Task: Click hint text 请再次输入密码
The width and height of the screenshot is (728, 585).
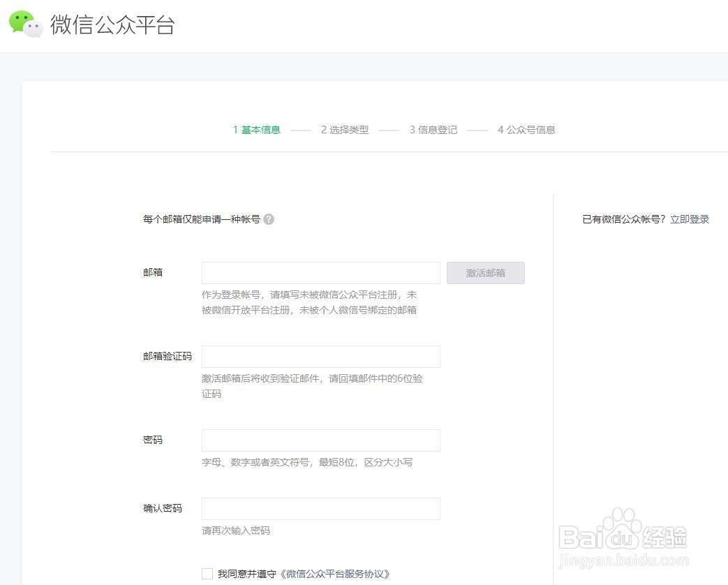Action: [236, 531]
